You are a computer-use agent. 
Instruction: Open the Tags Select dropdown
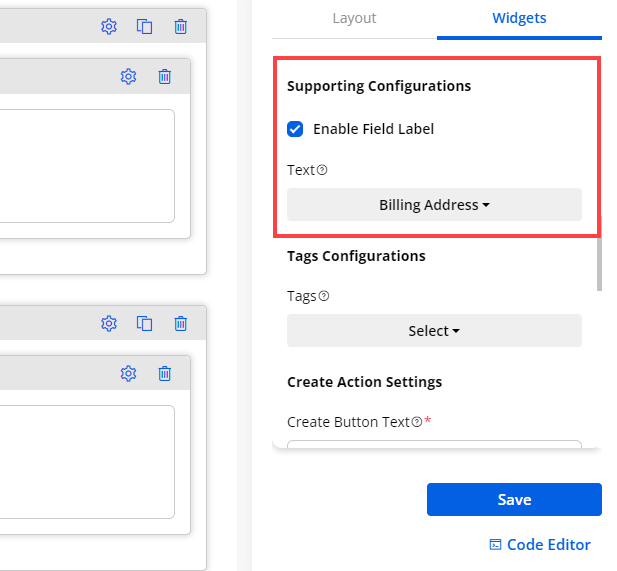pyautogui.click(x=434, y=331)
